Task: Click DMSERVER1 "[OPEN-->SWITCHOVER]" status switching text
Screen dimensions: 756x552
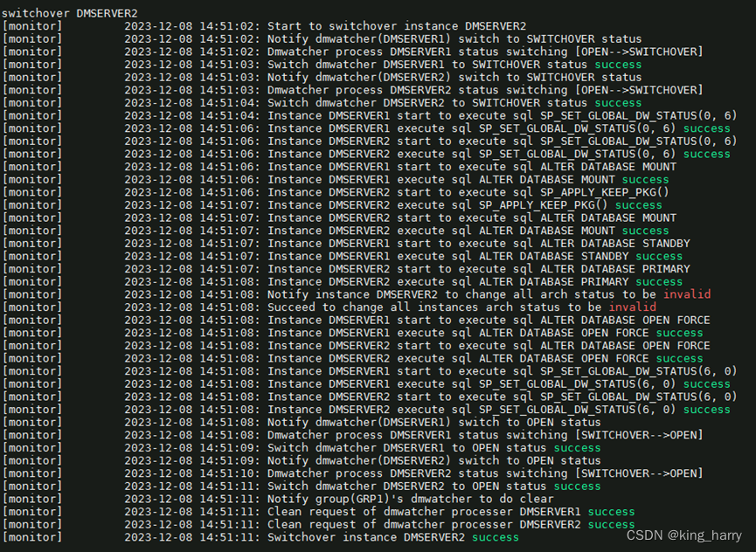Action: coord(639,52)
